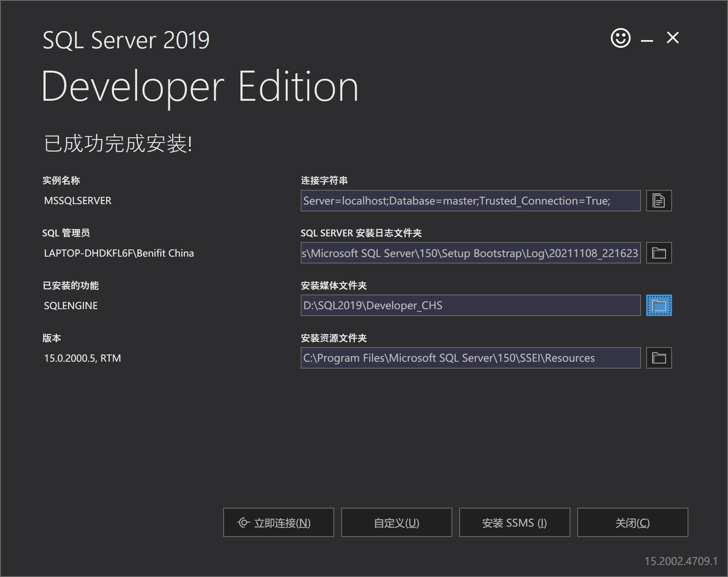Focus the 连接字符串 text field
The height and width of the screenshot is (577, 728).
(x=470, y=201)
